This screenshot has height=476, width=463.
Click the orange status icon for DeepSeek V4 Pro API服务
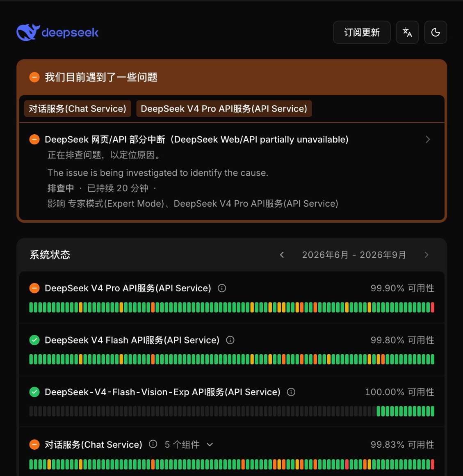(x=34, y=288)
